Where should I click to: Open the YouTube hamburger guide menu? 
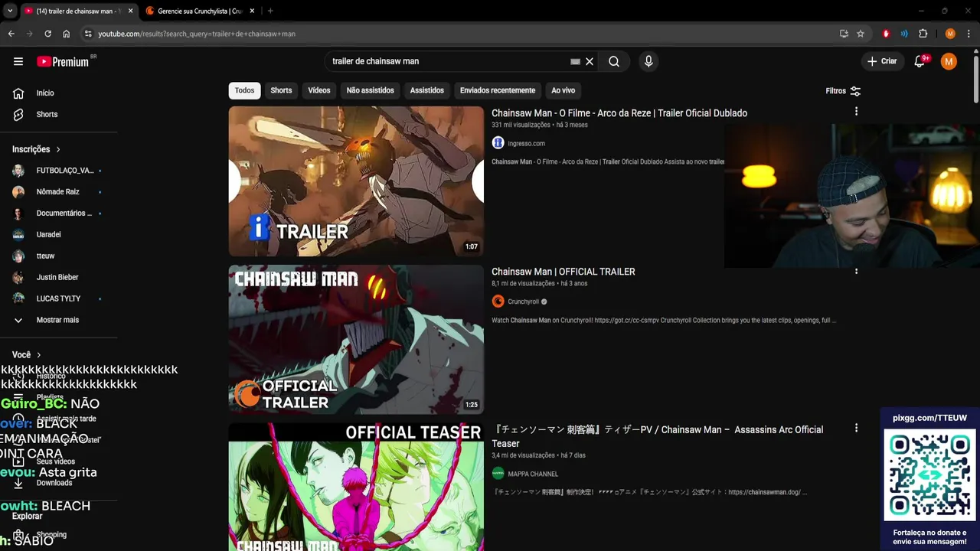pos(18,62)
